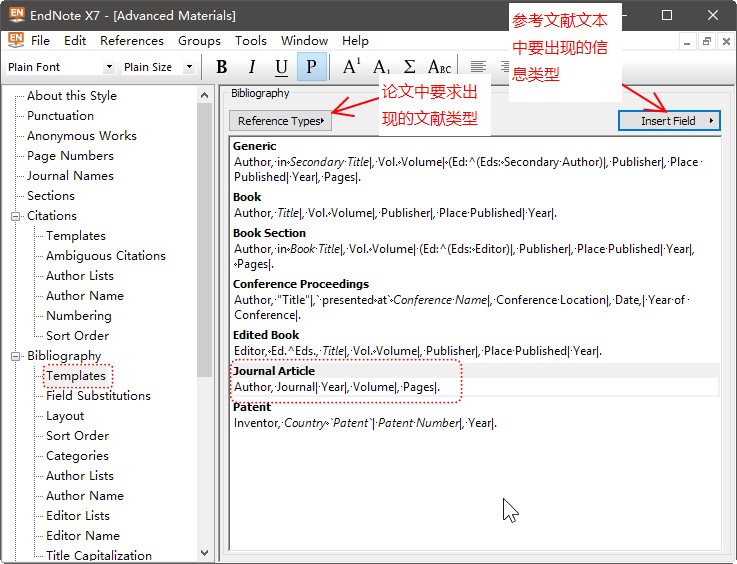Apply Subscript formatting icon
Screen dimensions: 737x564
click(381, 67)
